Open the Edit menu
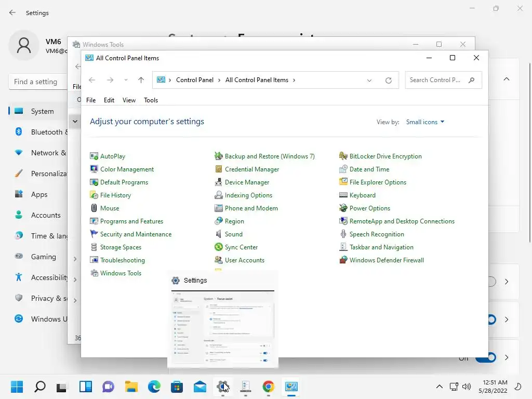 pyautogui.click(x=109, y=100)
